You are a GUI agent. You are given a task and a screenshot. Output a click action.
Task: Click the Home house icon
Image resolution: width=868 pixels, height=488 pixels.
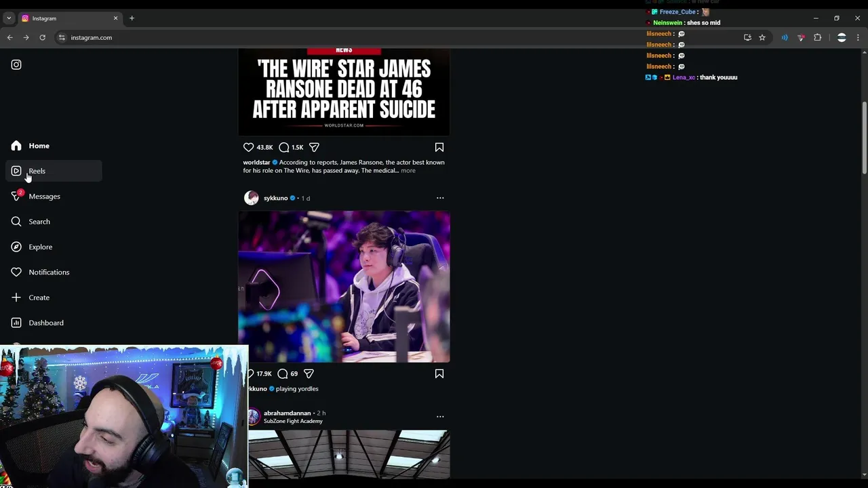[16, 146]
